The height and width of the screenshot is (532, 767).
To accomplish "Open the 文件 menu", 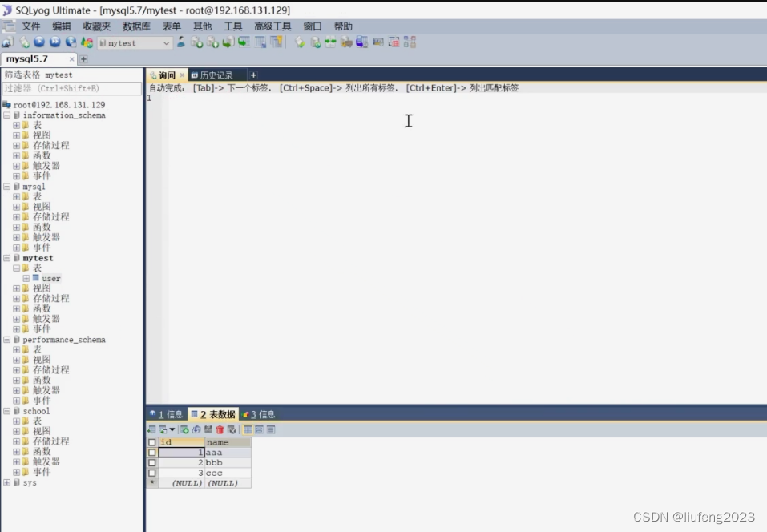I will point(30,26).
